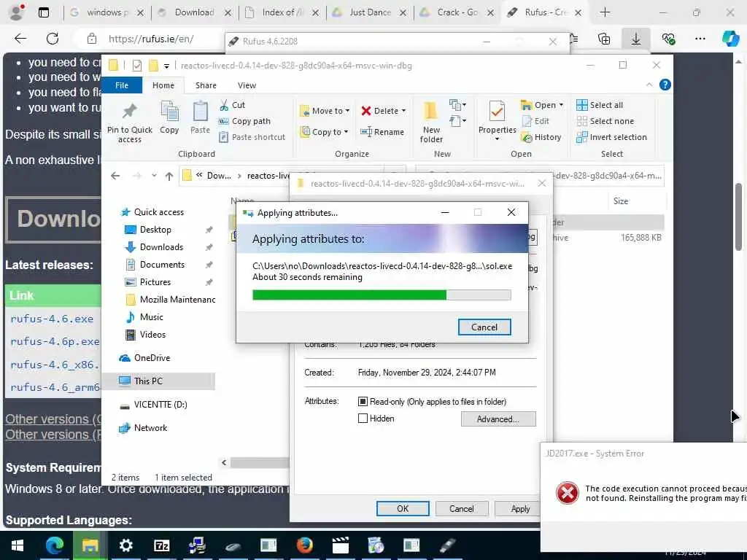Image resolution: width=747 pixels, height=560 pixels.
Task: Click Edit in Open group
Action: (535, 122)
